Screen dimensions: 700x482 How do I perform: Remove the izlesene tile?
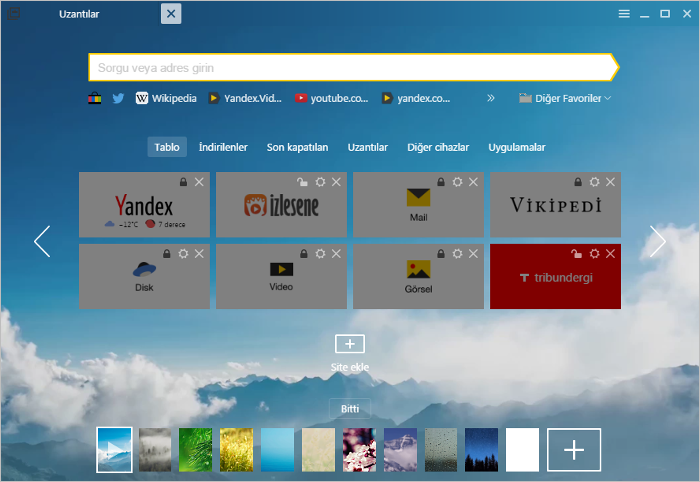pyautogui.click(x=336, y=182)
